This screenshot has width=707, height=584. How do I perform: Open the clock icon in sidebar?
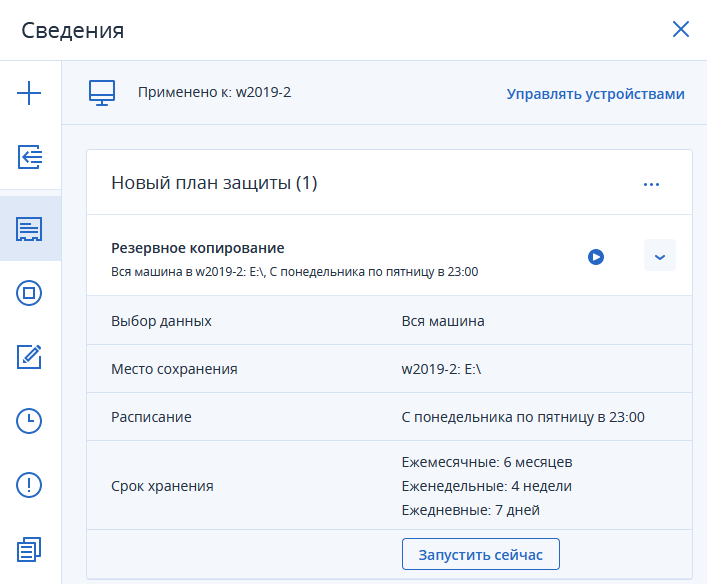point(29,421)
